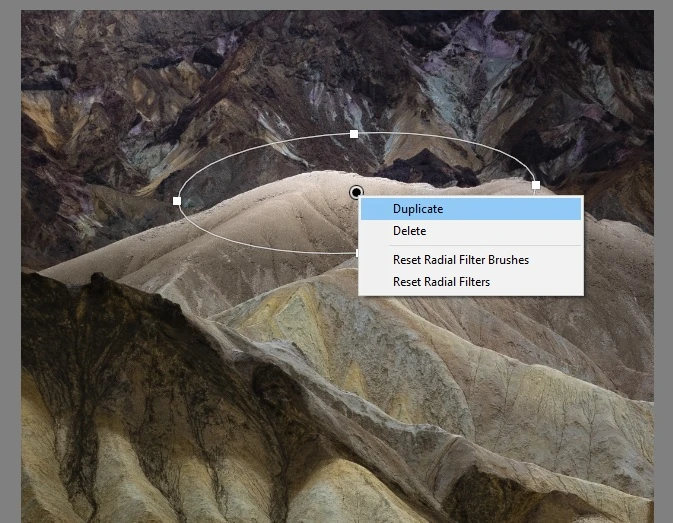Click the left handle of radial filter ellipse
This screenshot has height=523, width=673.
click(177, 201)
